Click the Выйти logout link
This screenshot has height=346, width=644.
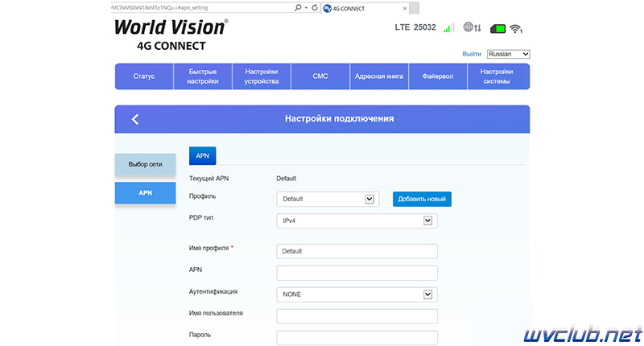click(472, 54)
